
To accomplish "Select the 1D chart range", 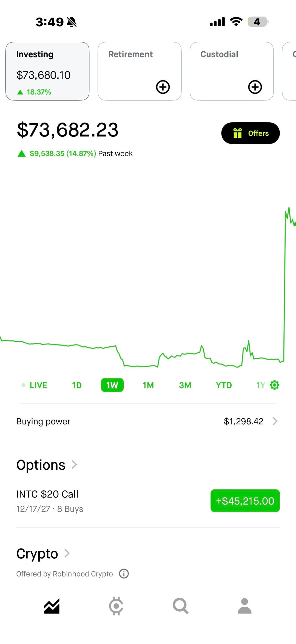I will point(77,385).
